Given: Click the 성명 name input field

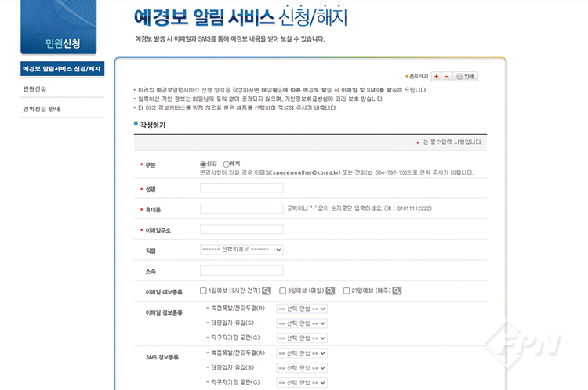Looking at the screenshot, I should click(241, 188).
